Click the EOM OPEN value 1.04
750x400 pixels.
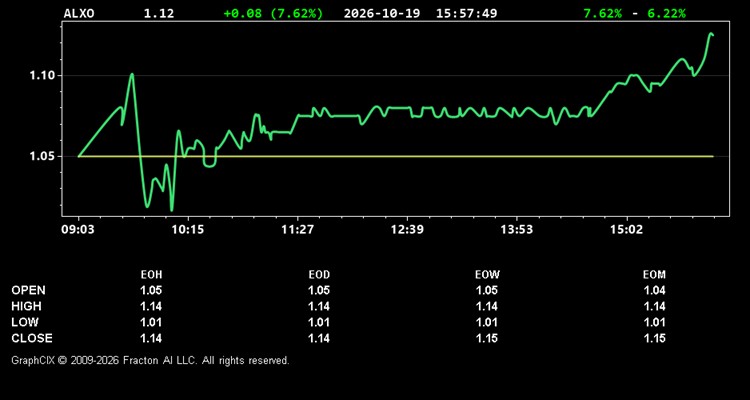(654, 290)
